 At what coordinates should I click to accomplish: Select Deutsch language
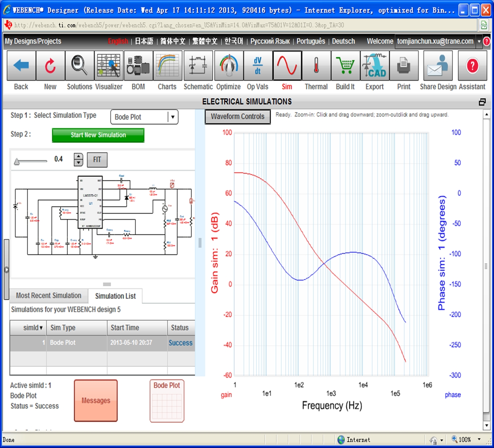tap(344, 41)
